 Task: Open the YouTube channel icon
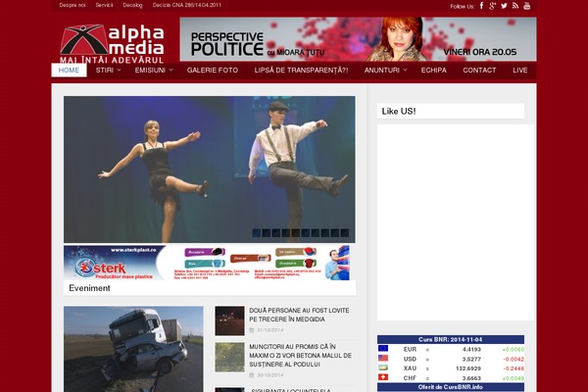(x=527, y=6)
